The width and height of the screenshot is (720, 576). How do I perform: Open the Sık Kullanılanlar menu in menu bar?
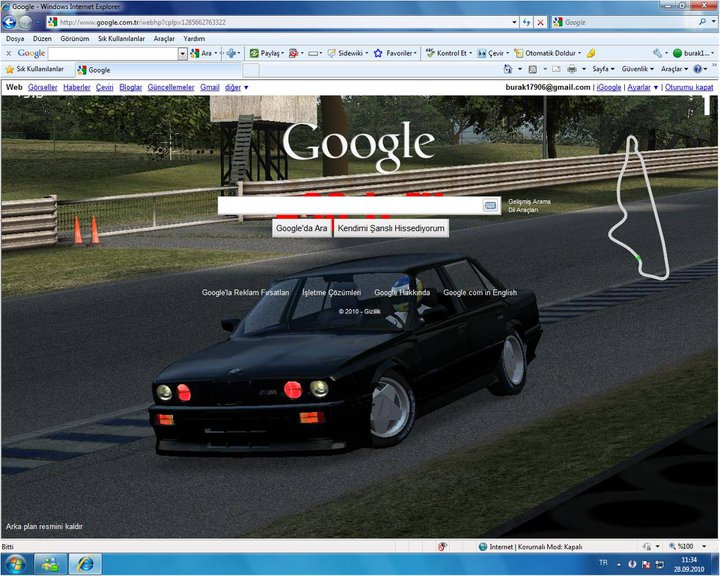pyautogui.click(x=121, y=39)
